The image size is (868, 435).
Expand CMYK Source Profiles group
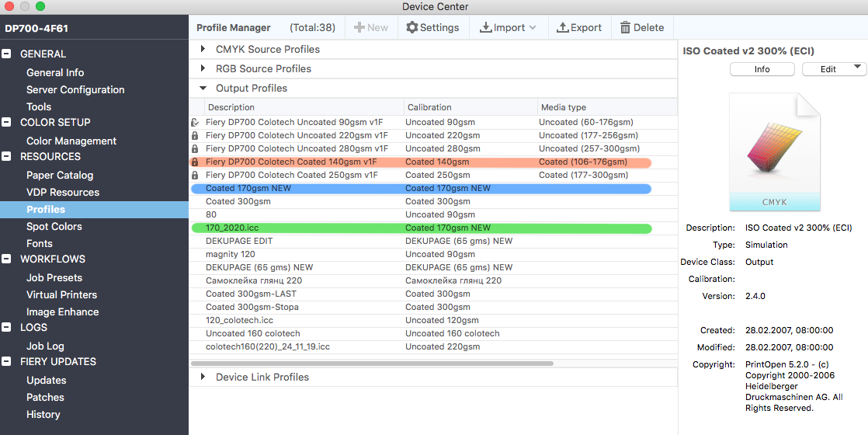pos(203,49)
